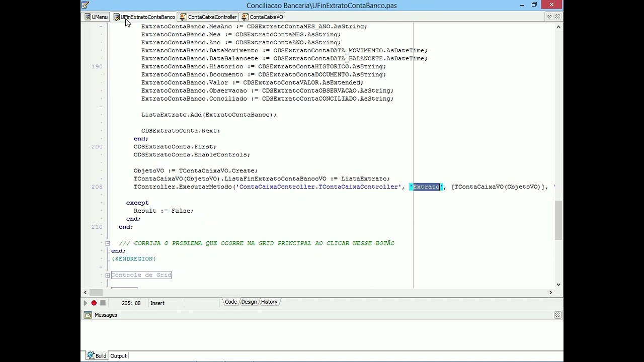Click the collapsed Controle de Grid label
Screen dimensions: 644x362
click(141, 275)
